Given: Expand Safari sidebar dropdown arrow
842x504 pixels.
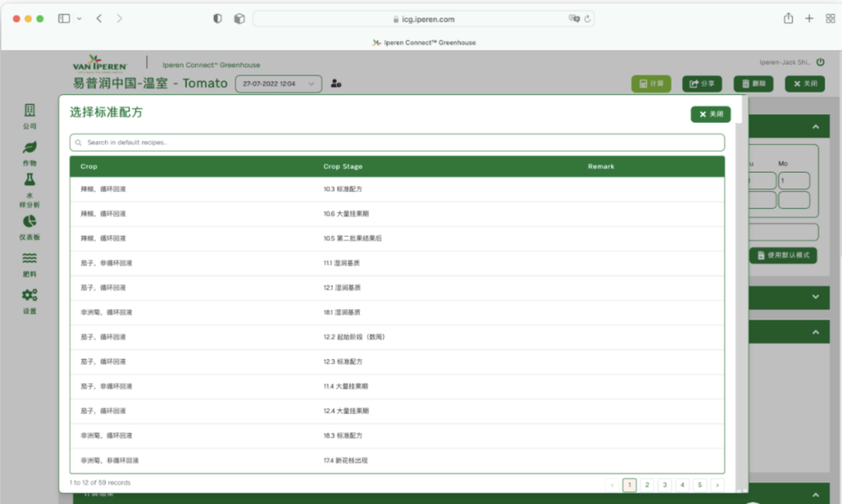Looking at the screenshot, I should pos(79,19).
